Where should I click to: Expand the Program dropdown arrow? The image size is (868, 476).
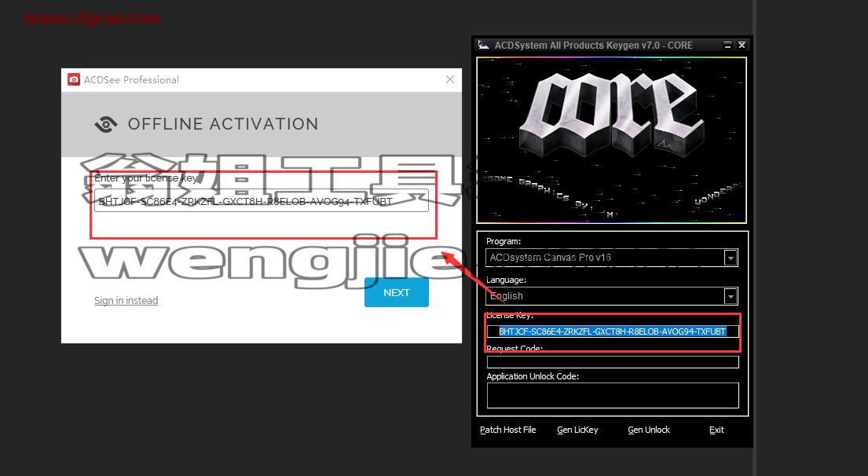click(731, 258)
